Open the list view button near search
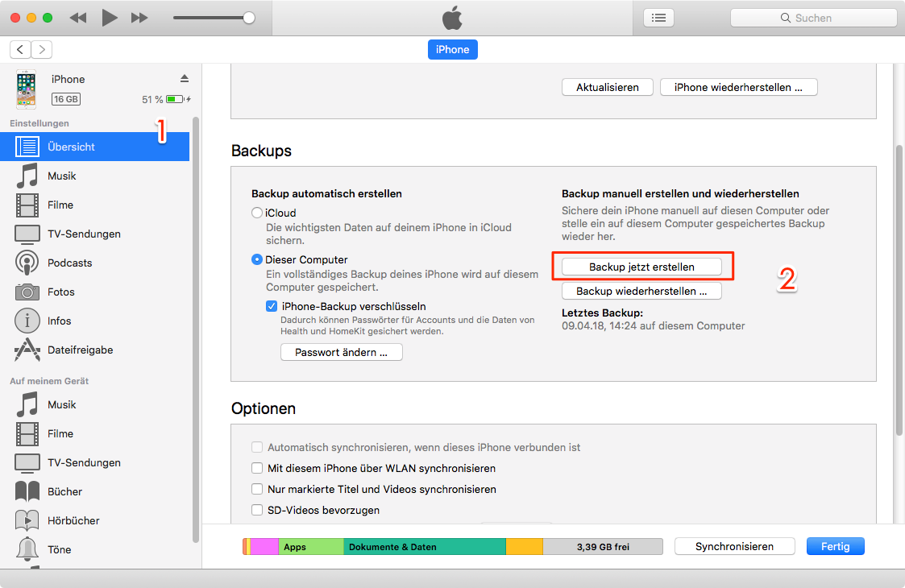905x588 pixels. (x=658, y=18)
